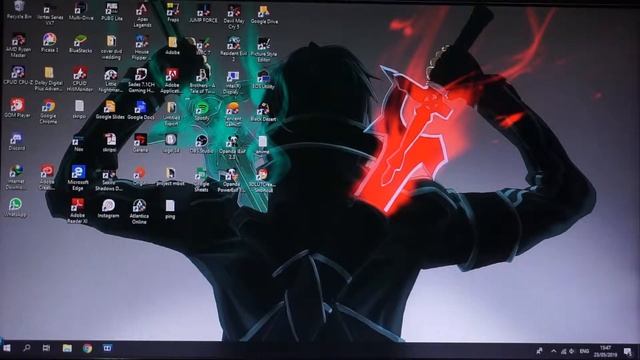Screen dimensions: 640x360
Task: Open Google Docs shortcut
Action: point(140,110)
